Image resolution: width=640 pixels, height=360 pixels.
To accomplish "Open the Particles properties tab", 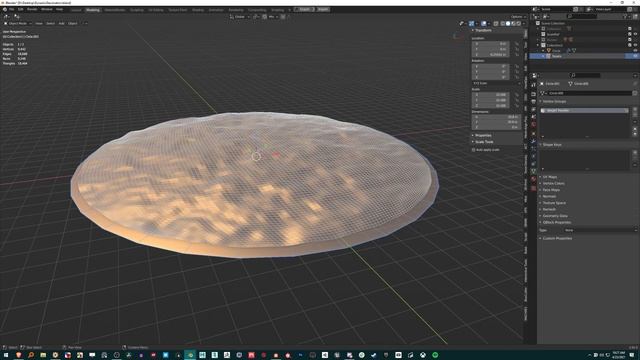I will pos(533,148).
